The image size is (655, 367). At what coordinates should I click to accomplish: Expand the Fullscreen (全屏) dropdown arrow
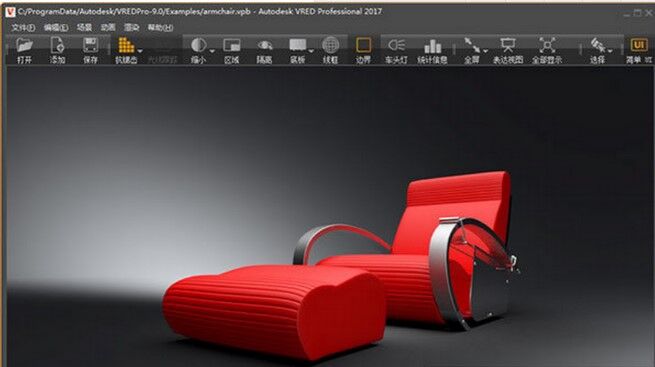[x=485, y=51]
